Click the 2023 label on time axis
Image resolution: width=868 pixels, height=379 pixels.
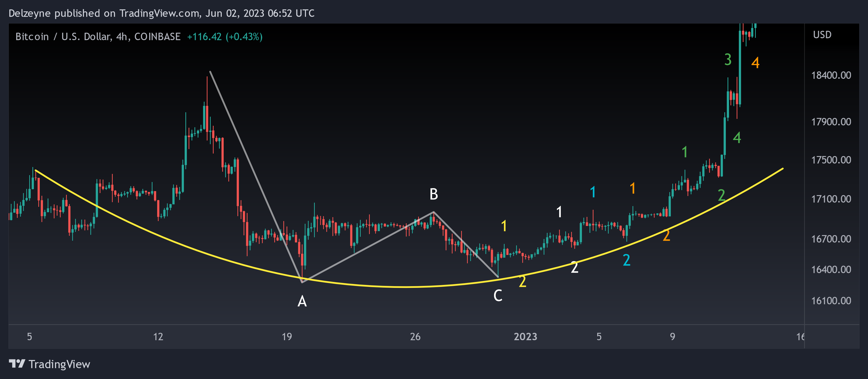[525, 337]
